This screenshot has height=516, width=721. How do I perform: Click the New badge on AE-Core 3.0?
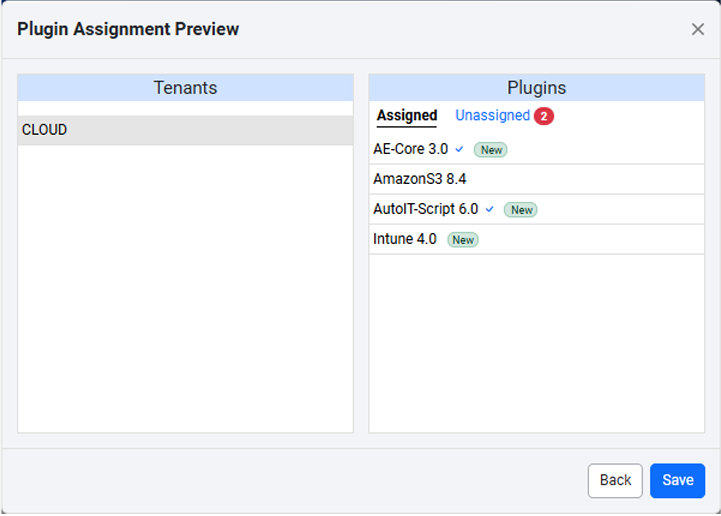click(491, 150)
